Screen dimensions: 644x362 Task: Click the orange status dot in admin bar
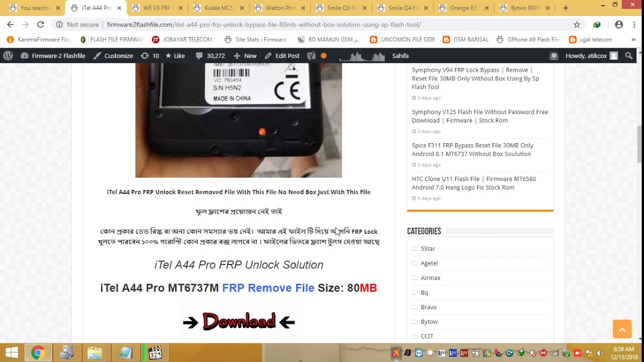pyautogui.click(x=324, y=56)
